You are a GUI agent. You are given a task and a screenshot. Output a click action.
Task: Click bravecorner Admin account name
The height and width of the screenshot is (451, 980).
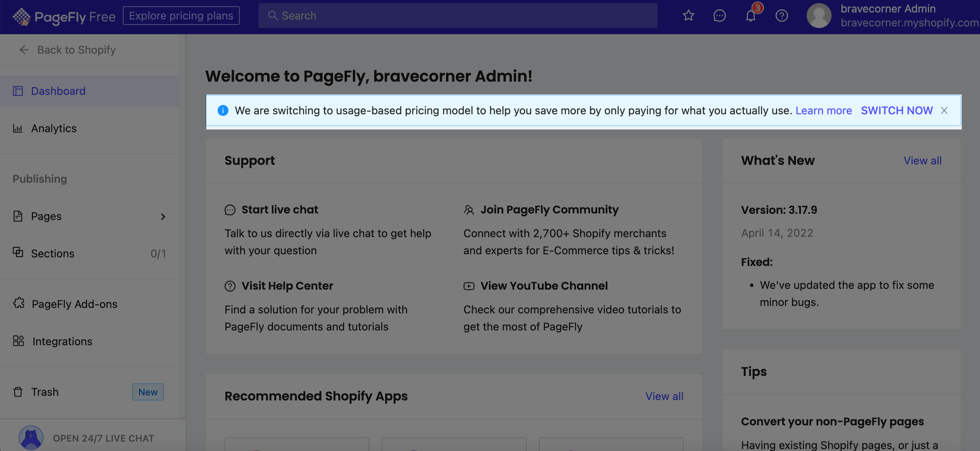click(888, 9)
